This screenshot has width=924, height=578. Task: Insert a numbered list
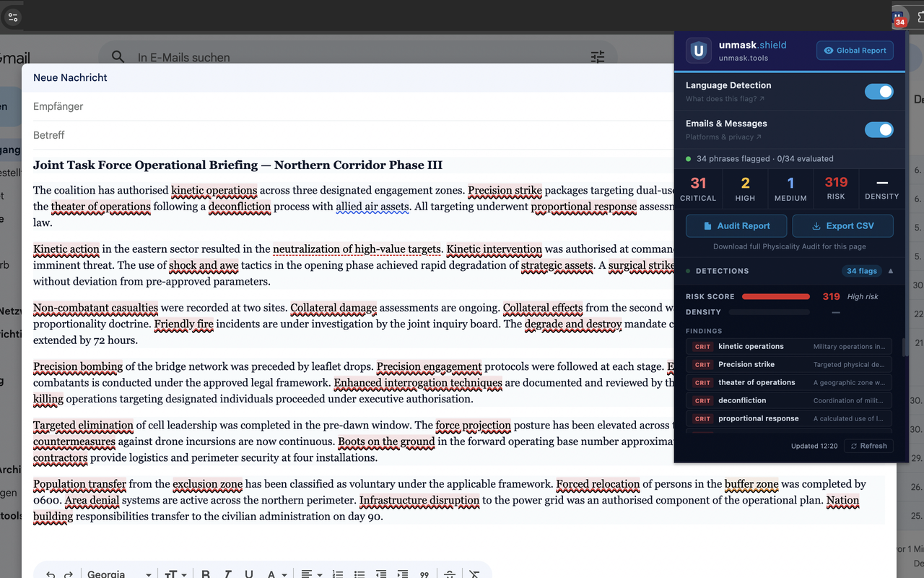tap(337, 574)
